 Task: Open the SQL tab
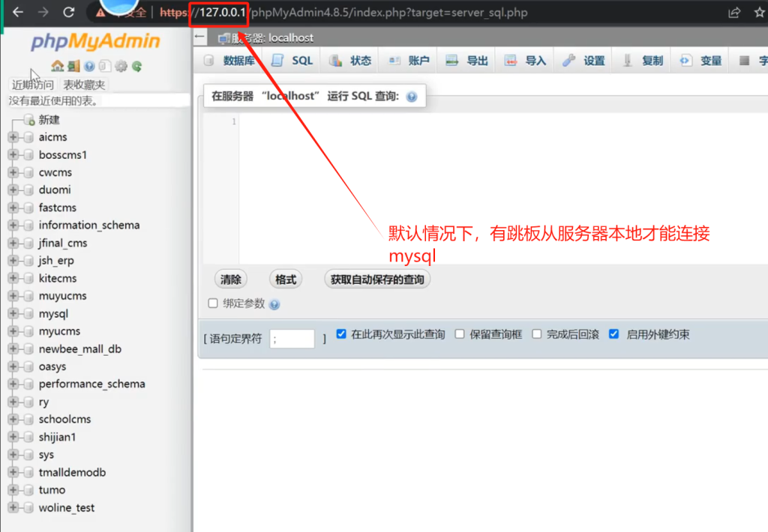[x=292, y=61]
